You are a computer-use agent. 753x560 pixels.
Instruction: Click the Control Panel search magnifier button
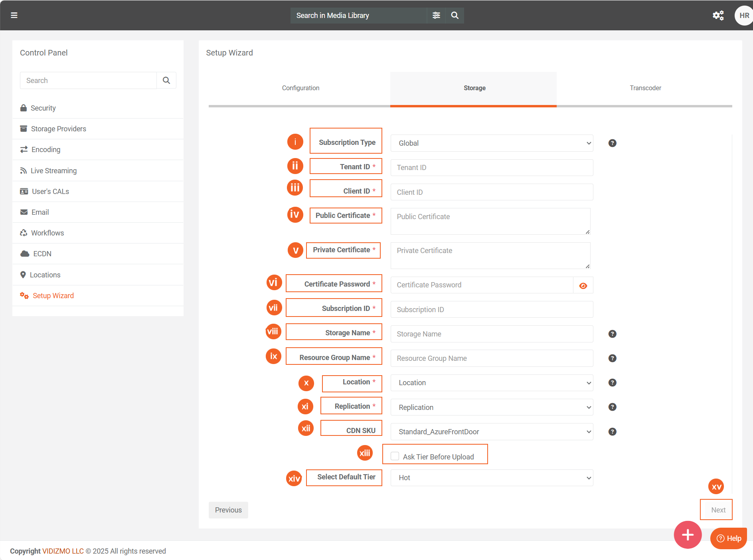[x=166, y=80]
